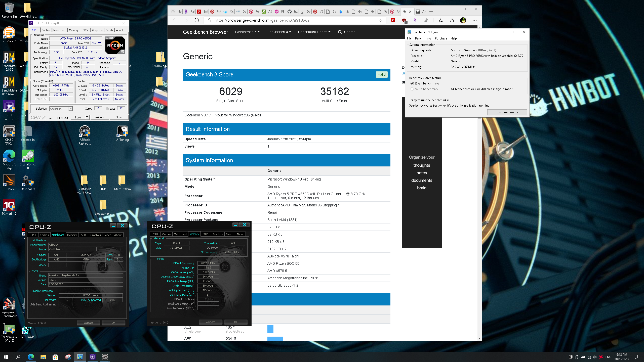This screenshot has width=644, height=362.
Task: Click Close button in CPU-Z ID window
Action: (x=119, y=117)
